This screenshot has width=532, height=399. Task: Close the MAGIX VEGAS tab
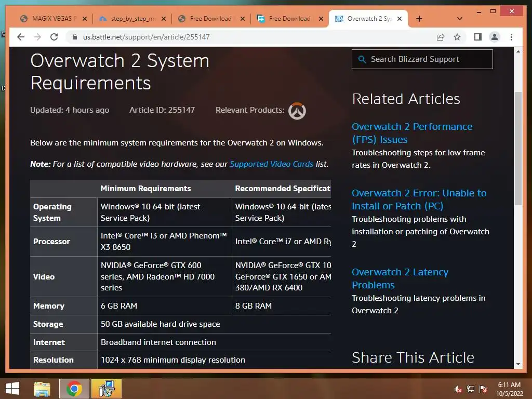point(85,19)
